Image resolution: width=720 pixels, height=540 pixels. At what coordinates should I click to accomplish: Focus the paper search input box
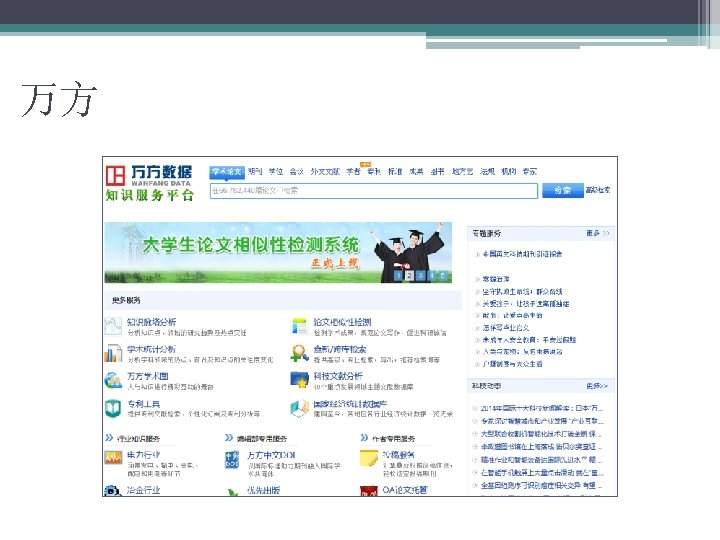coord(373,191)
